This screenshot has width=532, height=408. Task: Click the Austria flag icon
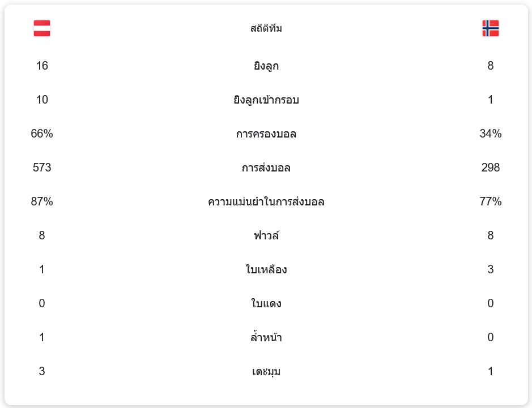42,28
